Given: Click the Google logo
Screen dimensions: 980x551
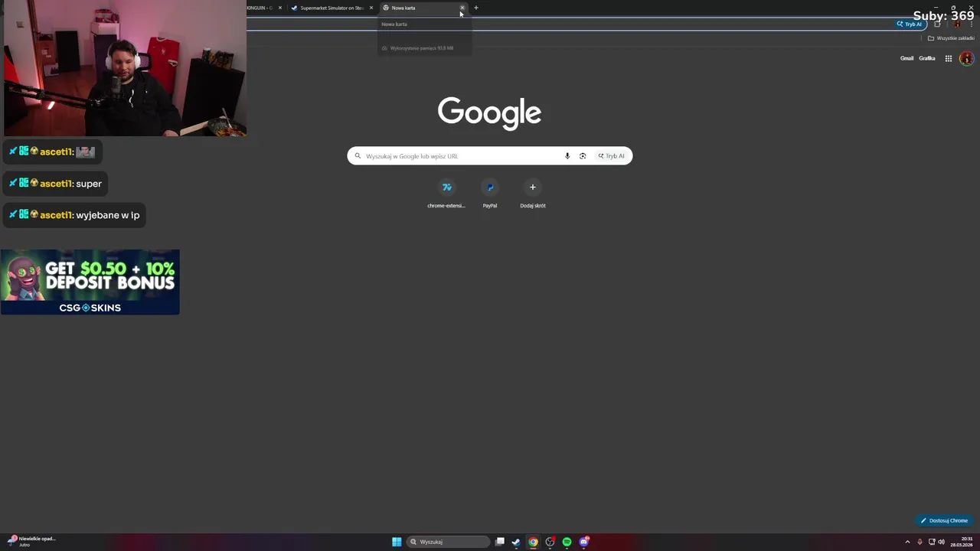Looking at the screenshot, I should pos(490,112).
